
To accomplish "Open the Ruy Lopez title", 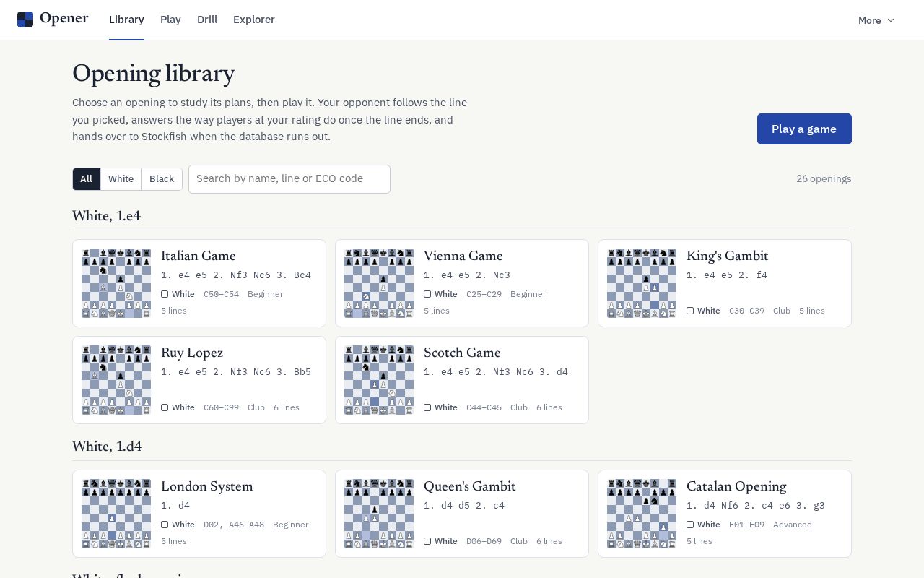I will coord(192,353).
